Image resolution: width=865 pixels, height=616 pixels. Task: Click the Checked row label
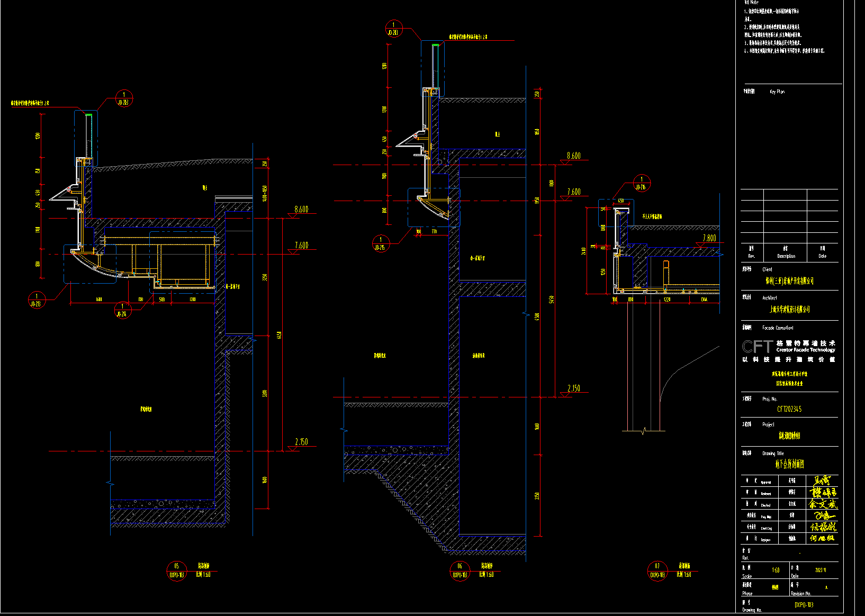point(765,505)
